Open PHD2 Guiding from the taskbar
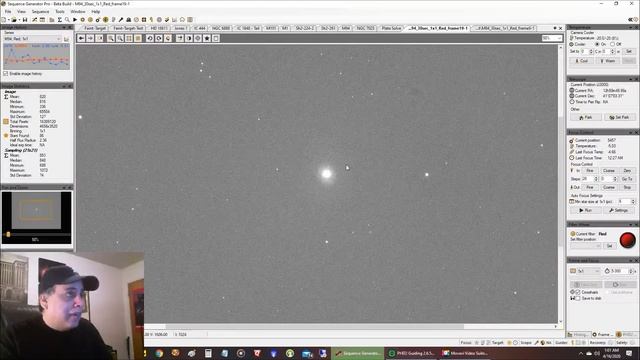 pos(412,353)
